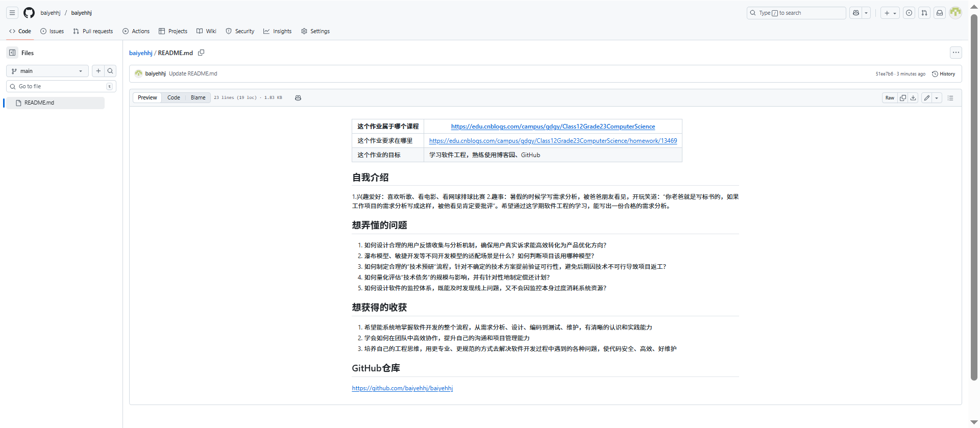This screenshot has height=428, width=980.
Task: Open the homework/13469 assignment link
Action: [x=553, y=141]
